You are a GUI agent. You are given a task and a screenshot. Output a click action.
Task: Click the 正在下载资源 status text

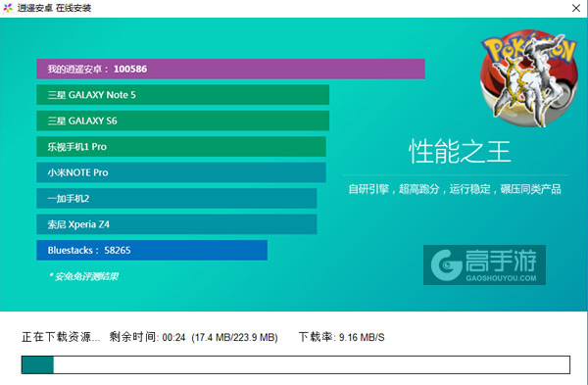(x=61, y=337)
